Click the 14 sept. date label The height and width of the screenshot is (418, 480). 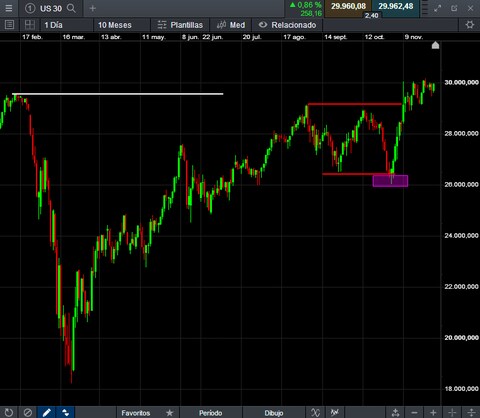(x=336, y=37)
